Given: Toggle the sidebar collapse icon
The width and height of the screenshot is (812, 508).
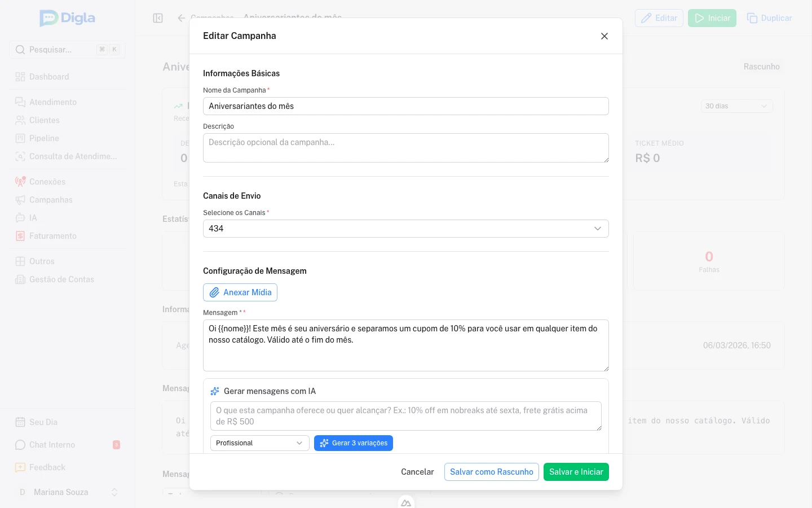Looking at the screenshot, I should click(158, 18).
